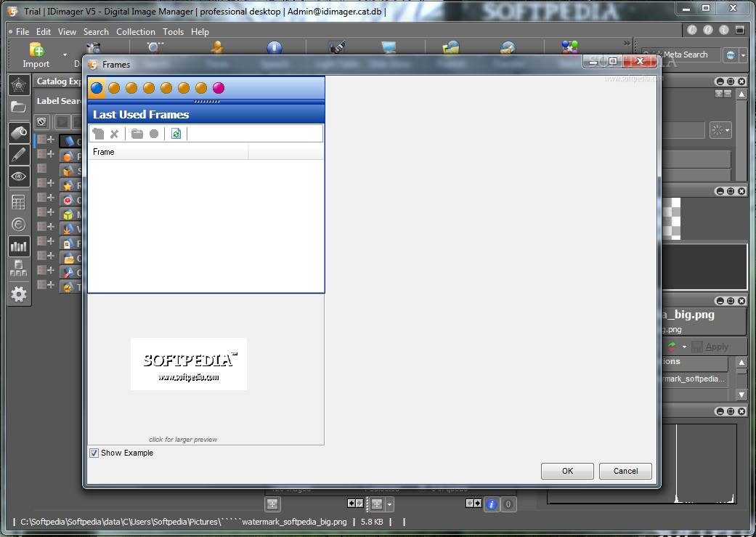Viewport: 756px width, 537px height.
Task: Click the copyright icon in left sidebar
Action: tap(19, 225)
